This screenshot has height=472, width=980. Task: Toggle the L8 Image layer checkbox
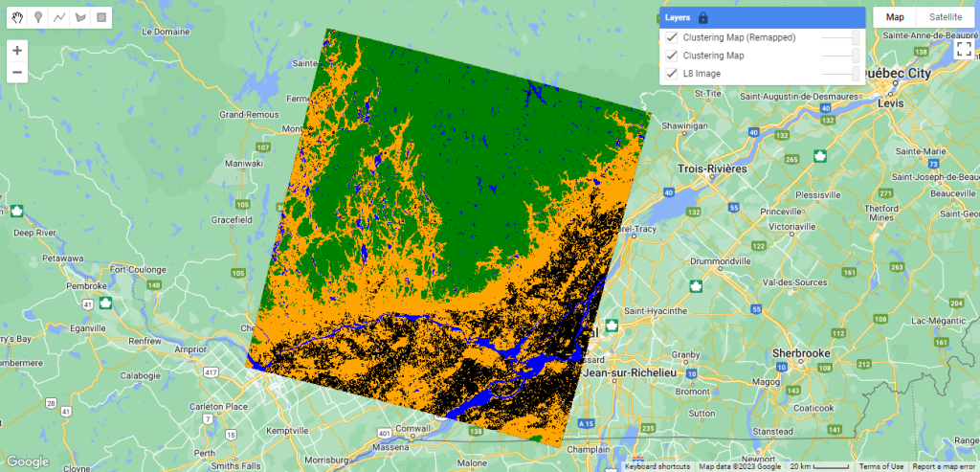pos(672,74)
